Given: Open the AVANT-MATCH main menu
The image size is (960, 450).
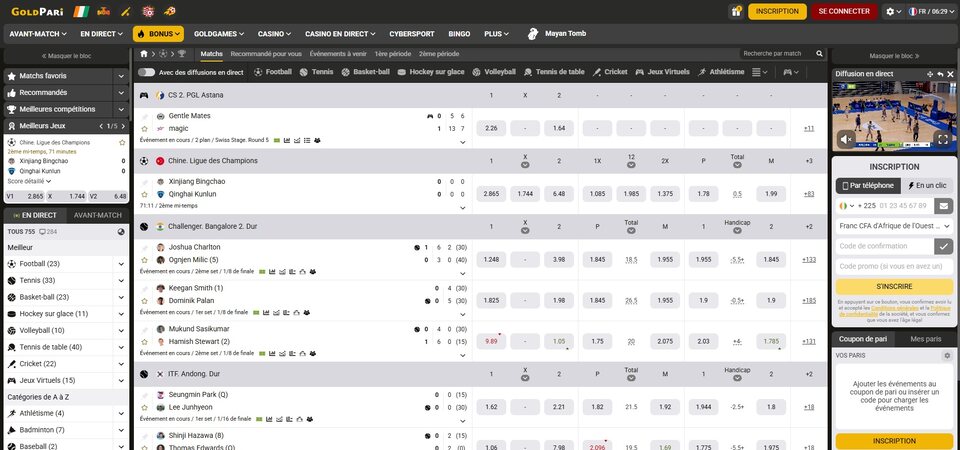Looking at the screenshot, I should (38, 34).
